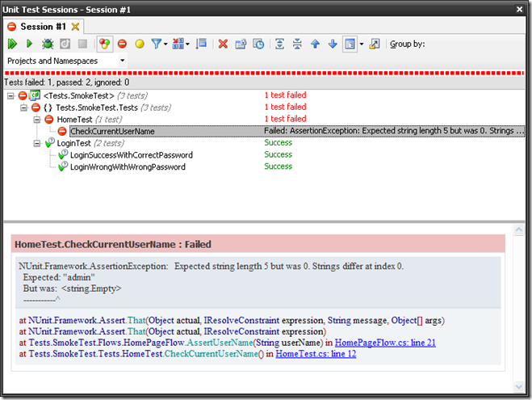532x400 pixels.
Task: Remove selected tests with red X
Action: pyautogui.click(x=223, y=44)
